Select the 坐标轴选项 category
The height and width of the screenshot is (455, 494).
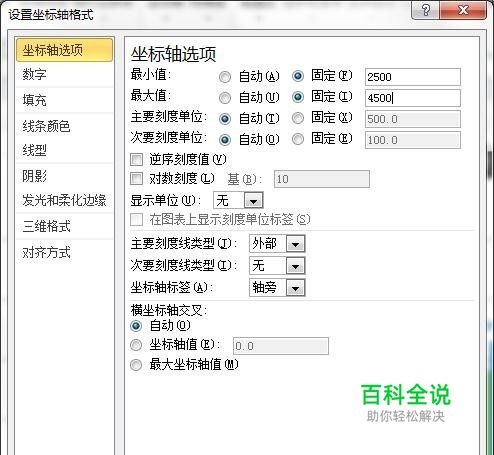[x=65, y=50]
